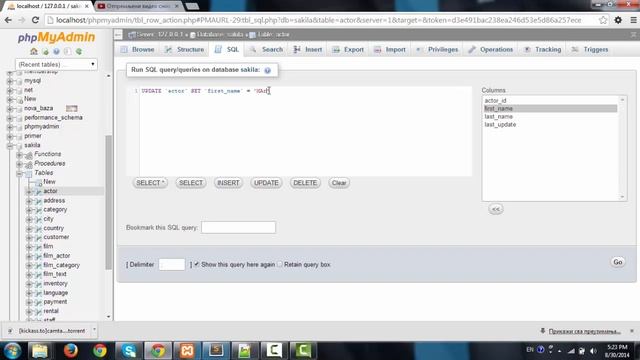640x360 pixels.
Task: Click the Import tab icon
Action: pos(378,49)
